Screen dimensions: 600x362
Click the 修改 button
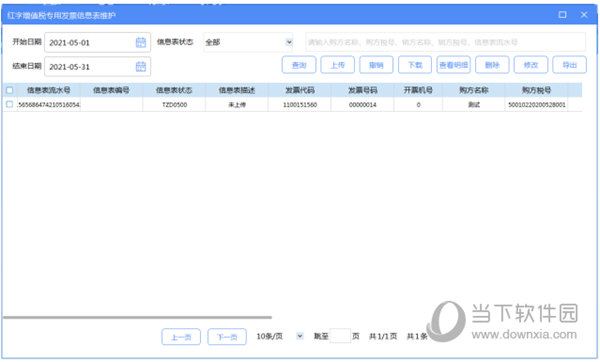point(531,65)
